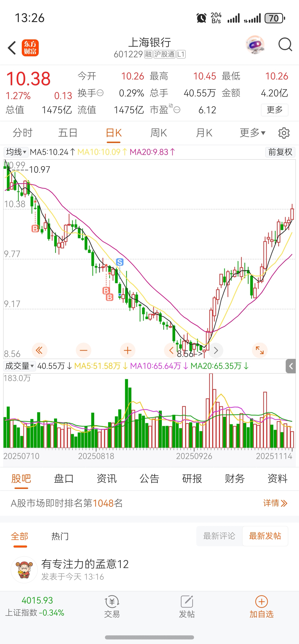Zoom in chart with plus button
This screenshot has height=644, width=299.
tap(128, 350)
